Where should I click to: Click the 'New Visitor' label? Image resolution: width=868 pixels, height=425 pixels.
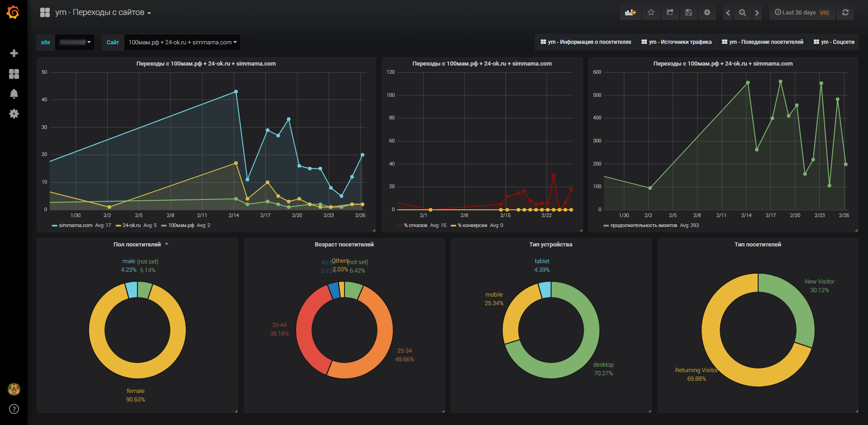pos(819,282)
